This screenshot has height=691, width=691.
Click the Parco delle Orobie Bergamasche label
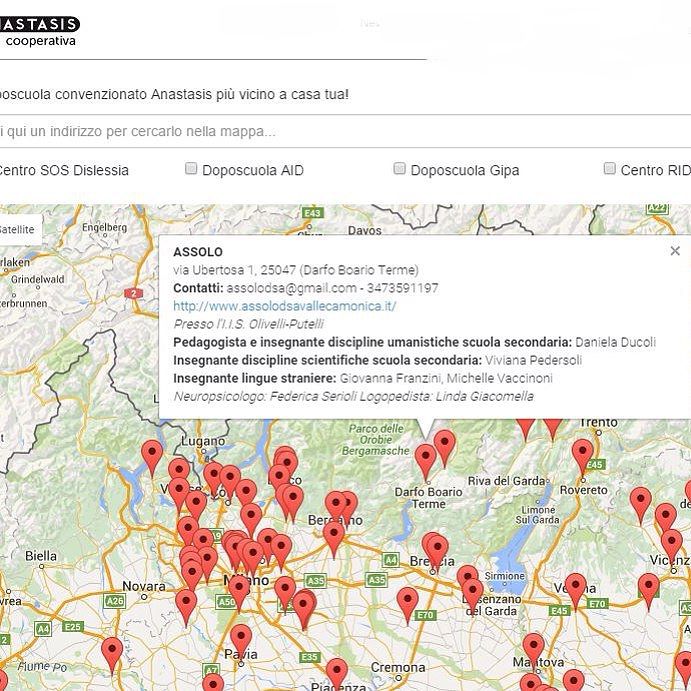click(376, 439)
